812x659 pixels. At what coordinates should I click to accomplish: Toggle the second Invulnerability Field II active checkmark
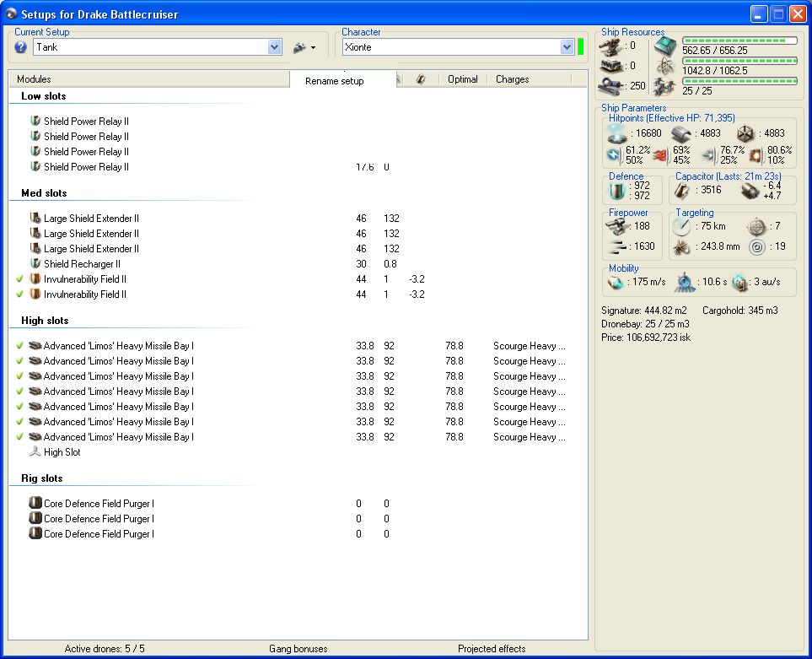[19, 294]
